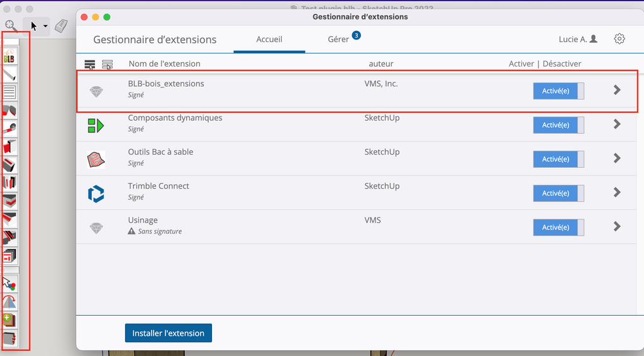Open the extension manager settings gear
This screenshot has height=356, width=644.
coord(619,39)
